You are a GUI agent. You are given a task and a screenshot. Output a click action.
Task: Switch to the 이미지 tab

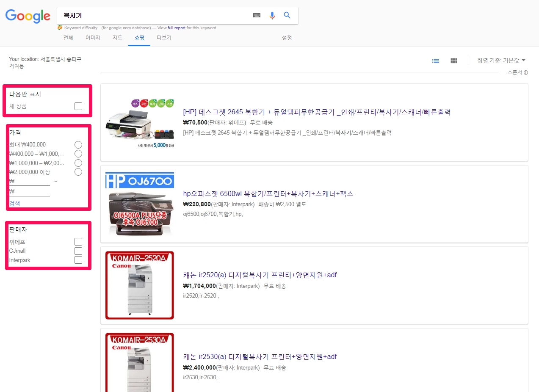[93, 38]
